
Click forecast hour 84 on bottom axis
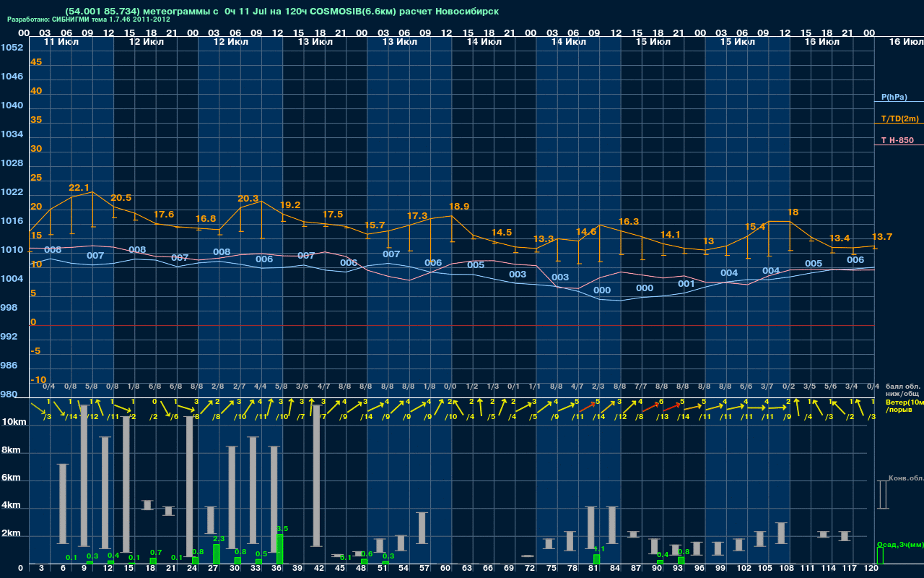[615, 569]
